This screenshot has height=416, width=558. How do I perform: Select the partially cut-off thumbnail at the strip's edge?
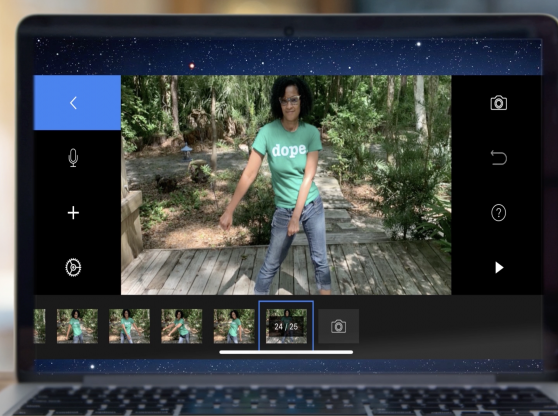click(x=40, y=326)
